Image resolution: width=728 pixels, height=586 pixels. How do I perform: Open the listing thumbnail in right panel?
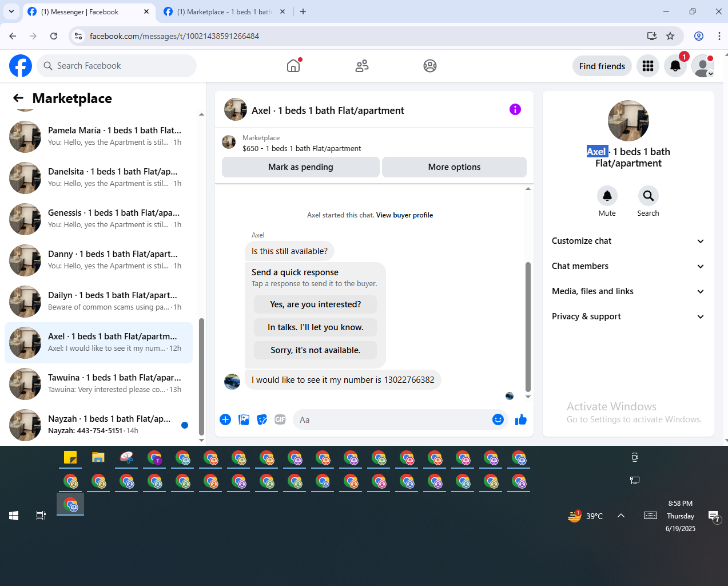(628, 121)
